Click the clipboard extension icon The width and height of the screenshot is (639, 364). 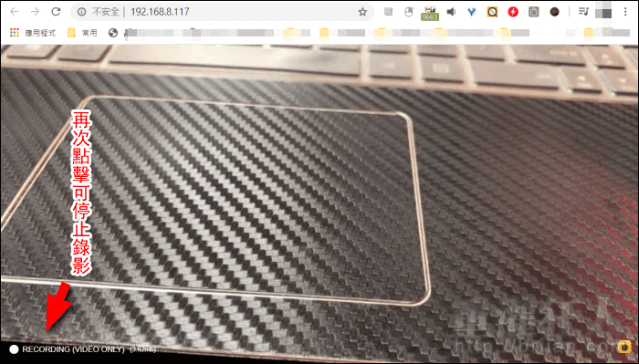pos(533,12)
